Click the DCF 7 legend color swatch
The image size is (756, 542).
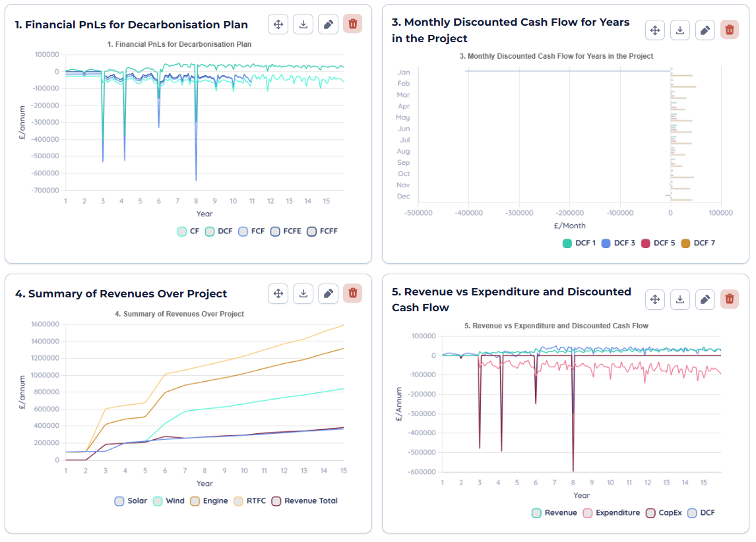click(686, 243)
